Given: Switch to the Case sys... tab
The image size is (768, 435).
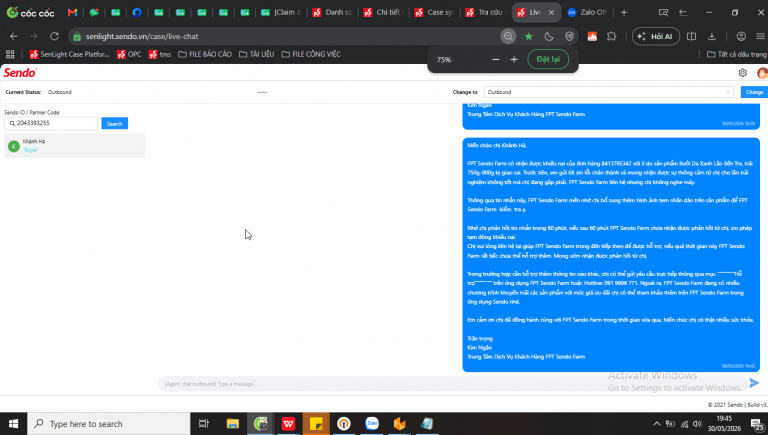Looking at the screenshot, I should 434,12.
